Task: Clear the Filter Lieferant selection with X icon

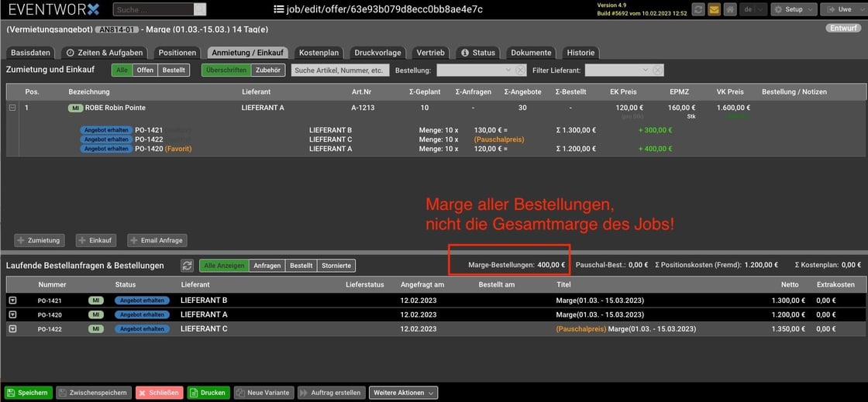Action: pyautogui.click(x=658, y=70)
